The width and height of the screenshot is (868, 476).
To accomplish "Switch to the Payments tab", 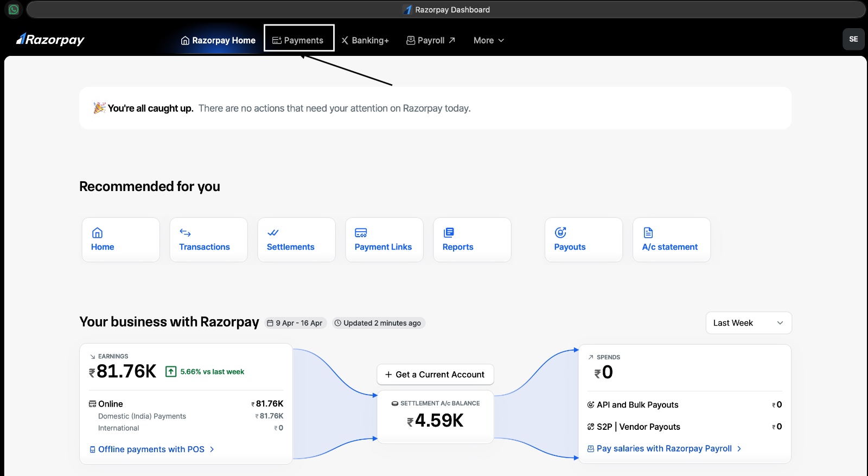I will click(x=298, y=40).
